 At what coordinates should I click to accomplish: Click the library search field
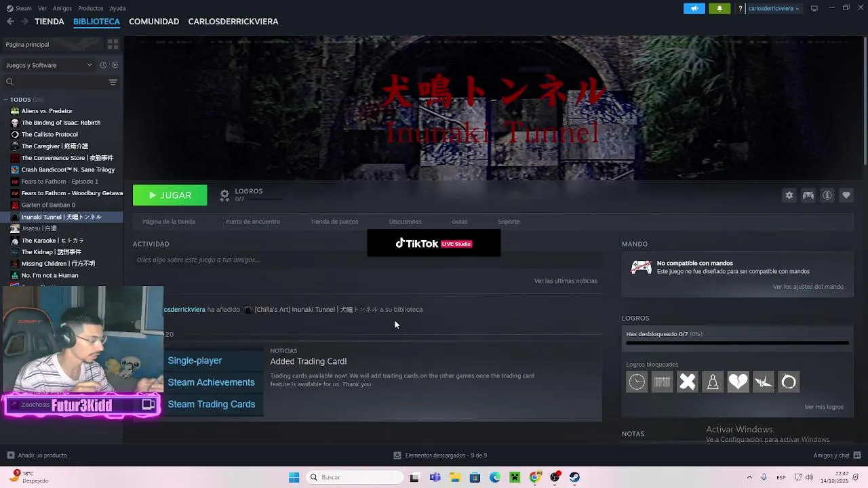click(54, 82)
